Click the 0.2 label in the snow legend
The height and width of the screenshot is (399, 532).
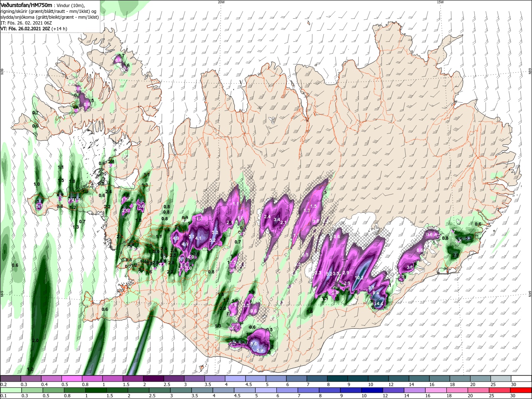[3, 384]
